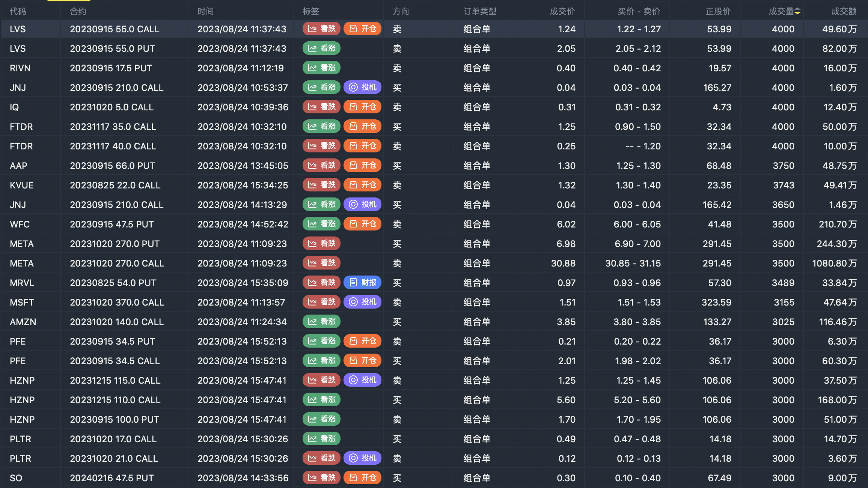Click the 看跌 tag on the SO row
This screenshot has height=488, width=868.
321,478
